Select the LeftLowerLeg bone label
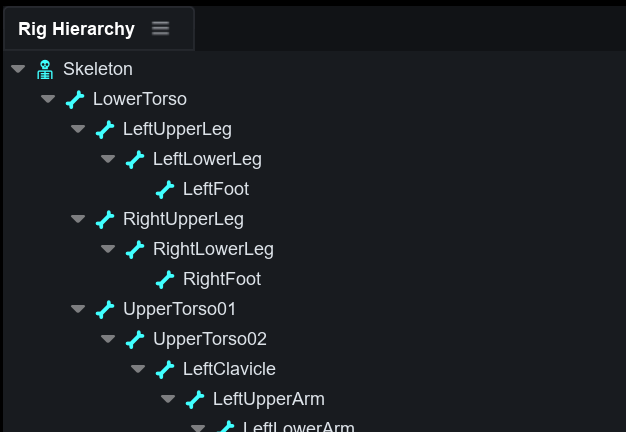The height and width of the screenshot is (432, 626). coord(207,159)
